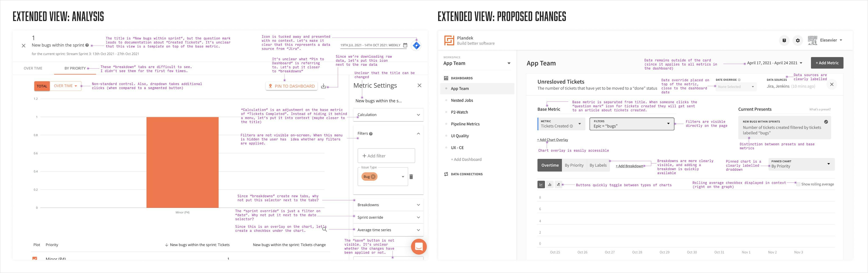
Task: Open the Pinned Chart By Priority dropdown
Action: (x=801, y=164)
